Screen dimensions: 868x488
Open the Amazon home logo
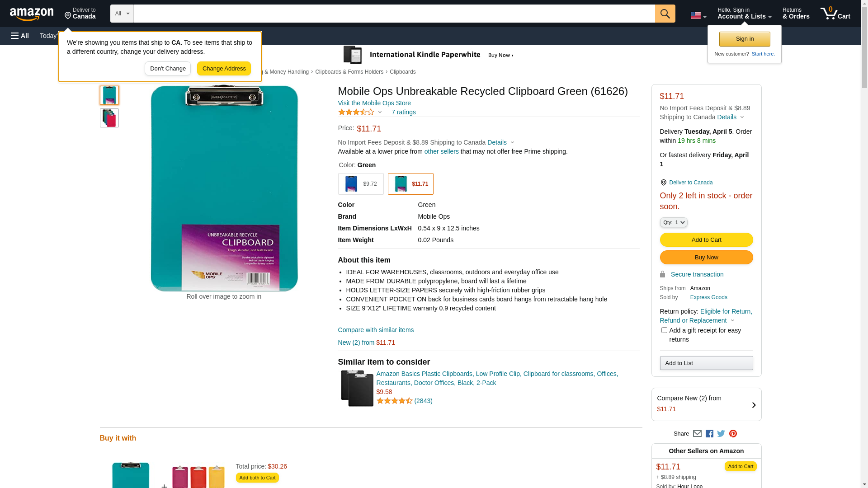32,14
